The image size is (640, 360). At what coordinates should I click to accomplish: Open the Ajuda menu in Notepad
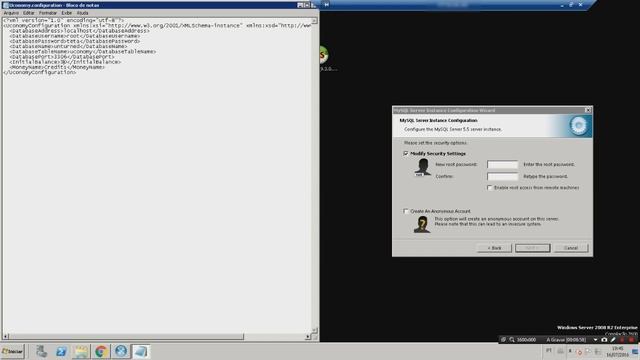82,13
